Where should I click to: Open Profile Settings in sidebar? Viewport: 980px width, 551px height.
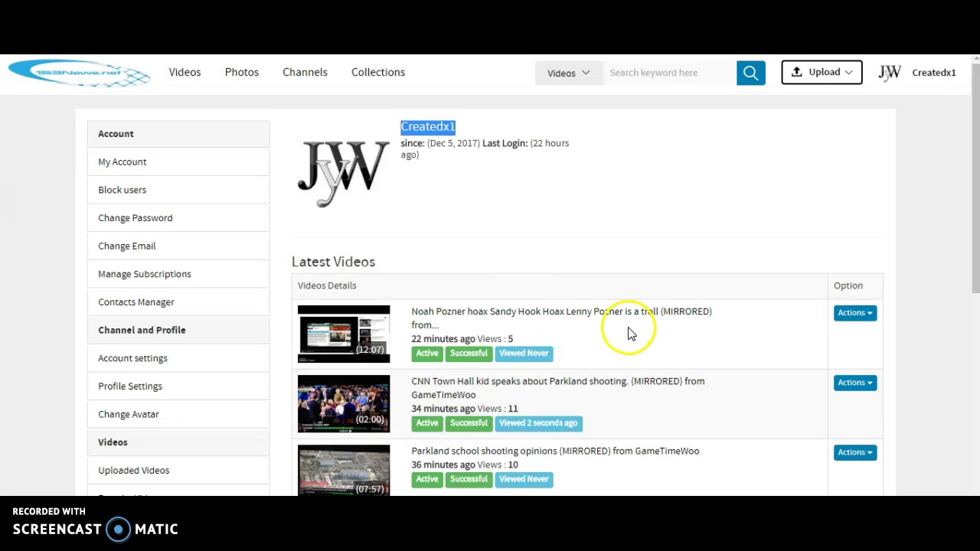point(178,386)
